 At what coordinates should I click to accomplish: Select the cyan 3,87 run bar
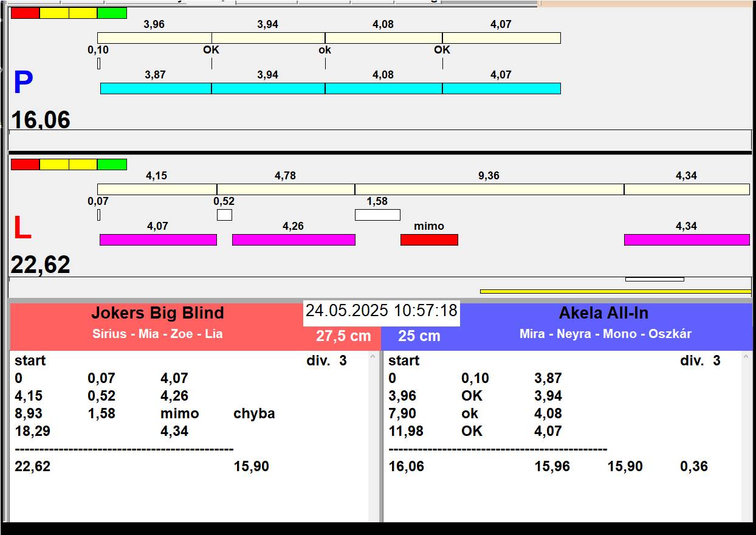pos(156,88)
